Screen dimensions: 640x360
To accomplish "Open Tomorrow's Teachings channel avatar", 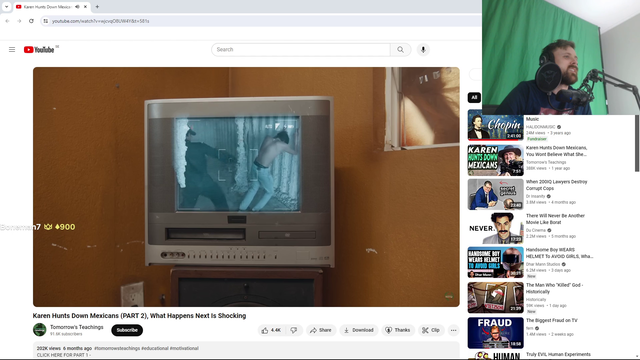I will click(40, 330).
